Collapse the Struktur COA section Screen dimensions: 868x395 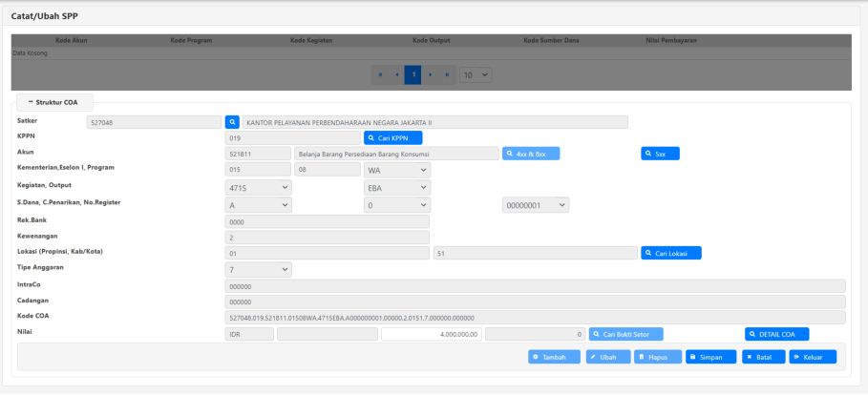(x=53, y=101)
